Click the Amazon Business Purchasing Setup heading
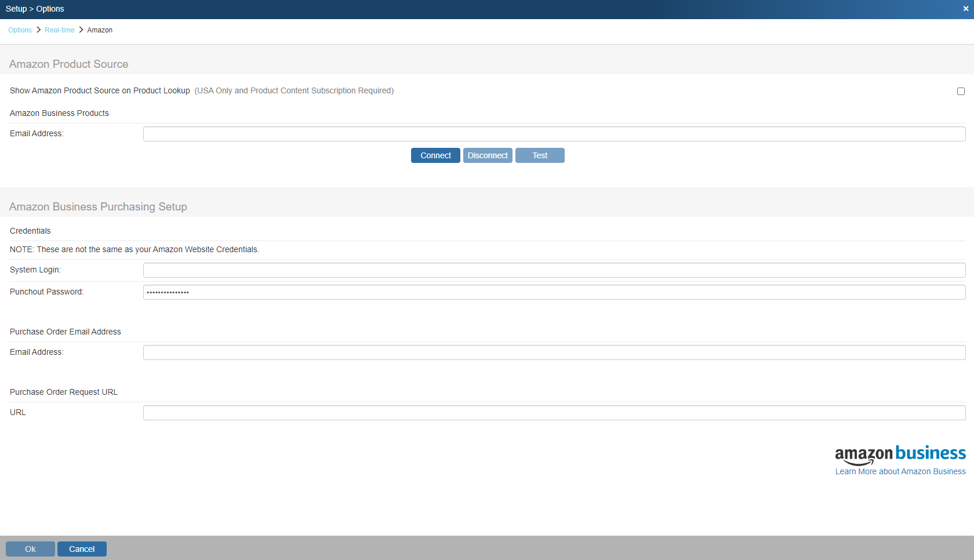 point(98,207)
